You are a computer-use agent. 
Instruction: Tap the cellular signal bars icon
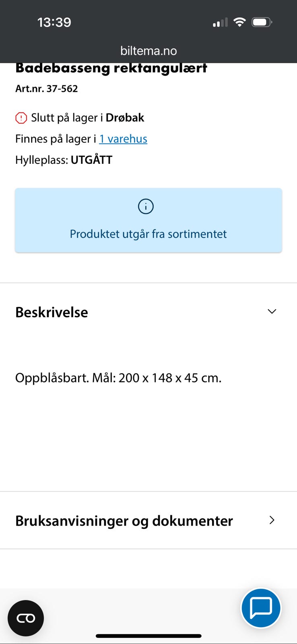pyautogui.click(x=219, y=23)
